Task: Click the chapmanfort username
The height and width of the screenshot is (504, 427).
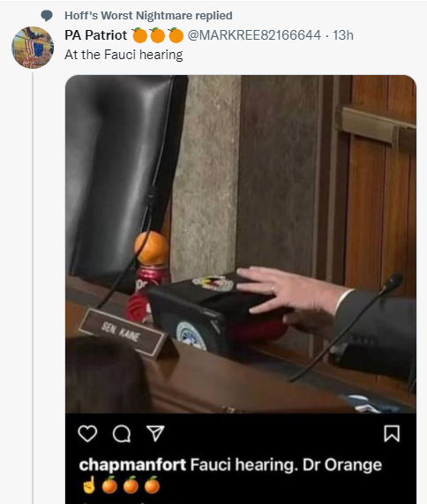Action: click(132, 465)
